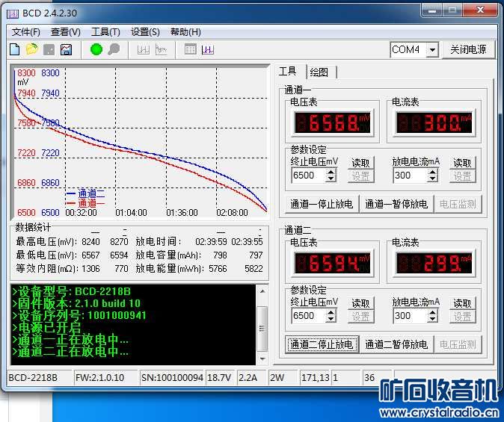The image size is (504, 422).
Task: Click the Channel 1 voltage meter showing 6568
Action: point(333,122)
